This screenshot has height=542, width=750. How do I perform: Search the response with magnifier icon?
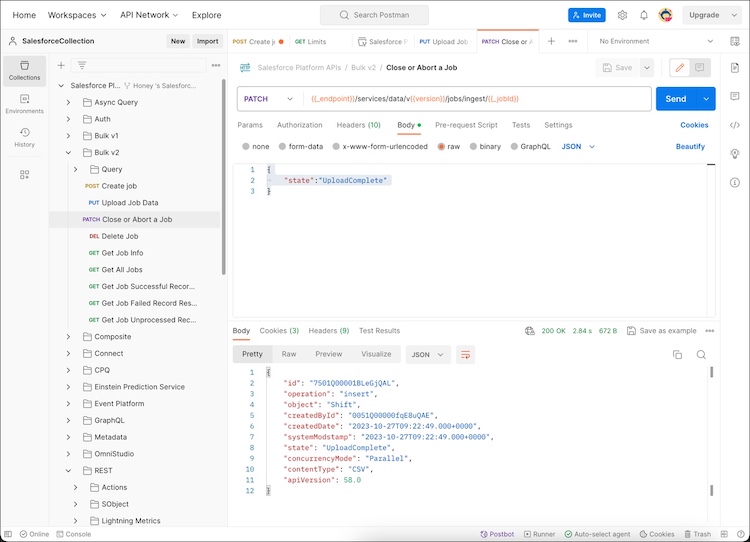click(701, 354)
